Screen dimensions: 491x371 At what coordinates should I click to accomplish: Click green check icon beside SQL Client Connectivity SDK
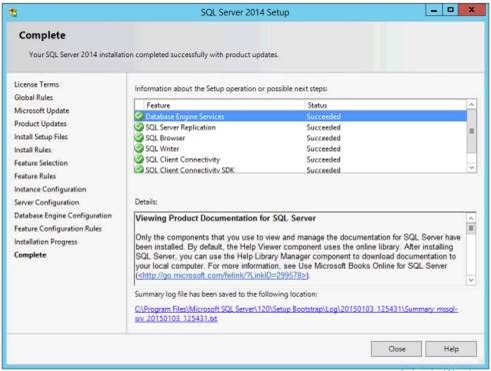click(139, 169)
